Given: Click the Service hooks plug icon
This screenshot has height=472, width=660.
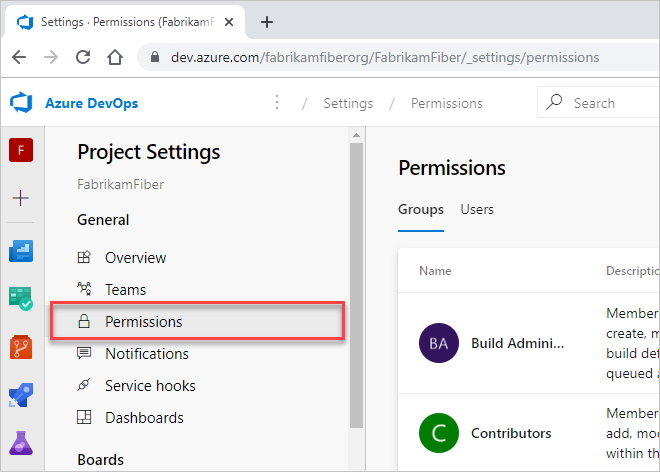Looking at the screenshot, I should (x=84, y=385).
